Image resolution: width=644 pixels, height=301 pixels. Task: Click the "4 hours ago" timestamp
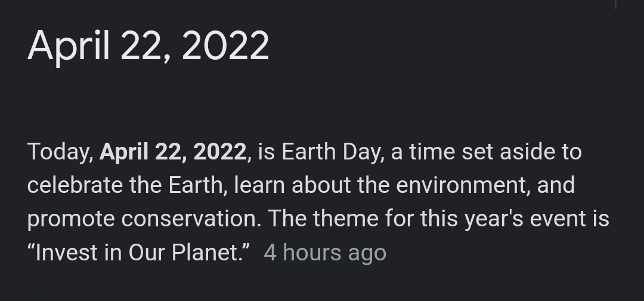point(325,253)
